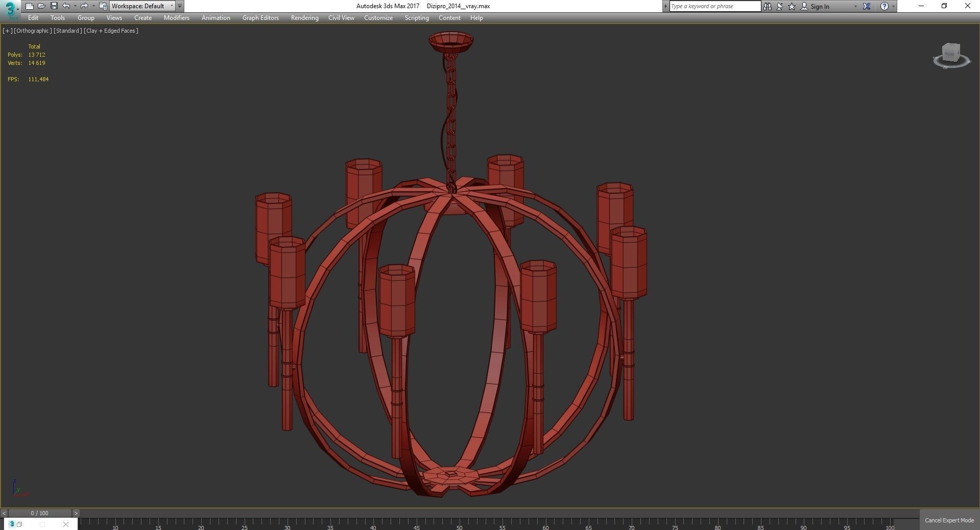Click the Favorites star icon
Image resolution: width=980 pixels, height=530 pixels.
(792, 6)
